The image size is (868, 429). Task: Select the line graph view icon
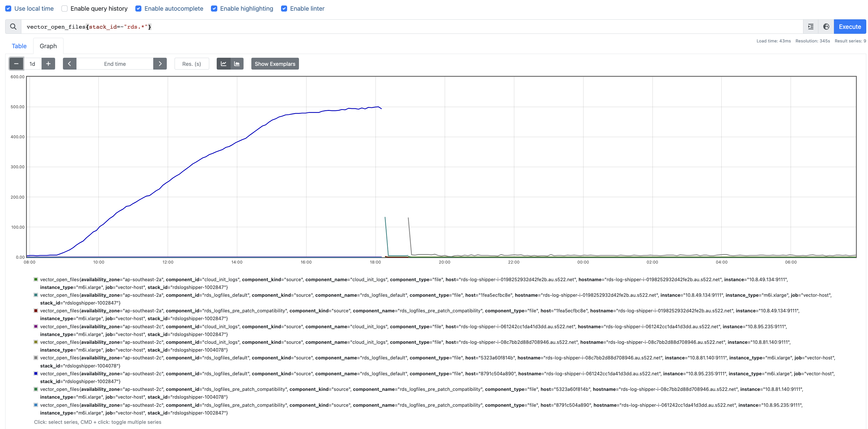[x=223, y=64]
